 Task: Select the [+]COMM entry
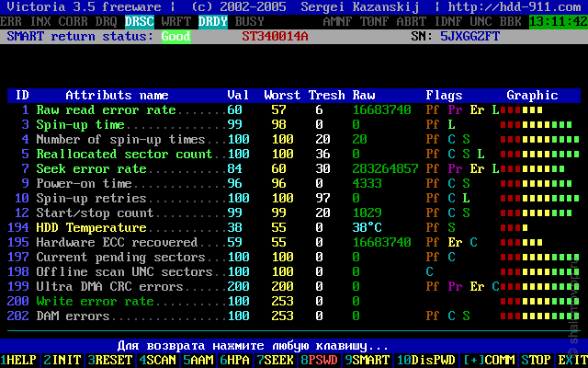click(488, 360)
